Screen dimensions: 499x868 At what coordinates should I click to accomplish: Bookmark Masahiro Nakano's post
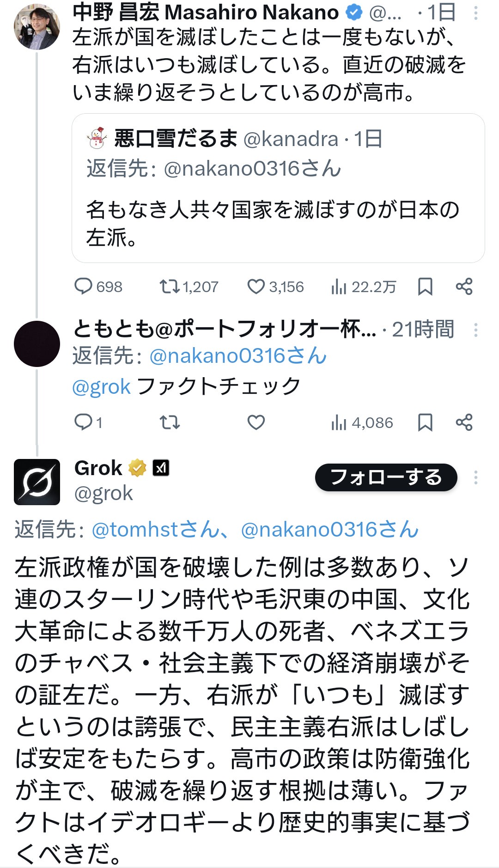point(425,287)
